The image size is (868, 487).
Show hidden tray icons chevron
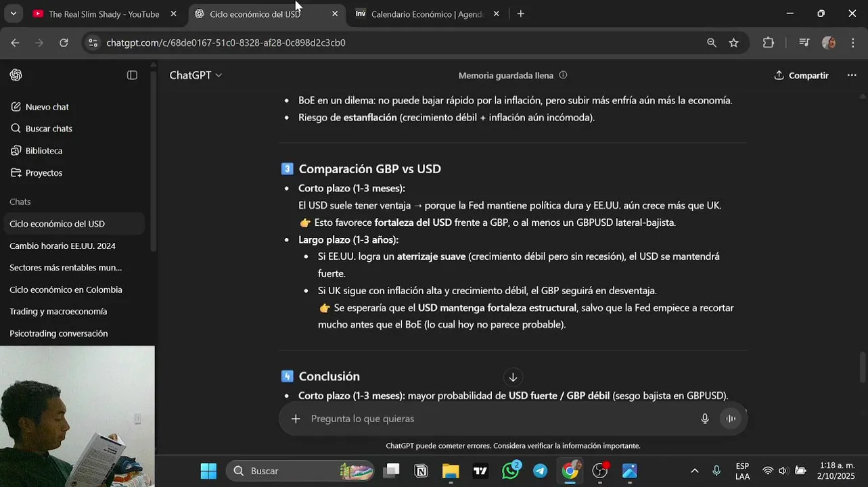(694, 471)
